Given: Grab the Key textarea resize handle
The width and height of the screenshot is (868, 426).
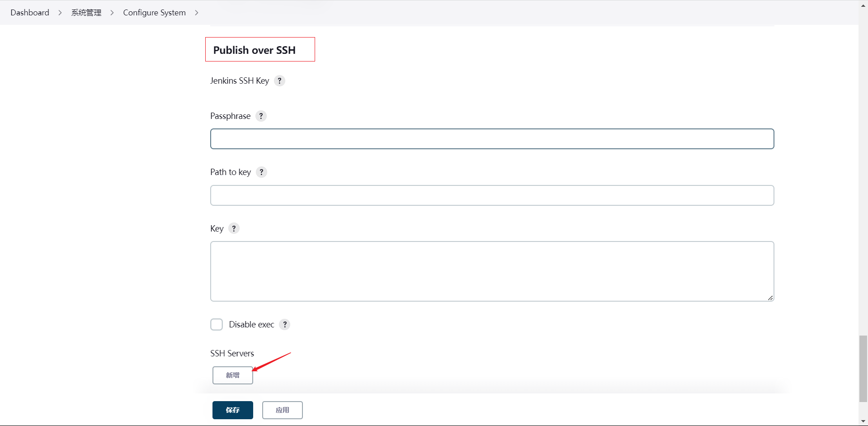Looking at the screenshot, I should point(770,298).
